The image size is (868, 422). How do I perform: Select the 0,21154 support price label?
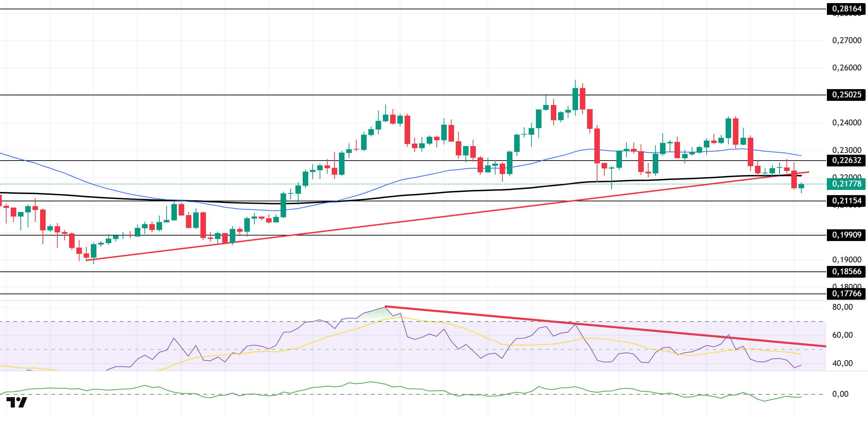point(846,201)
